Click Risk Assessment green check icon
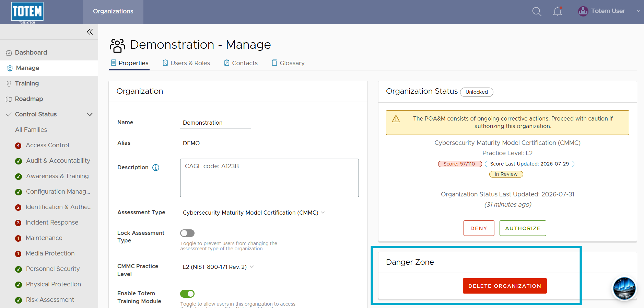Image resolution: width=644 pixels, height=308 pixels. coord(19,300)
